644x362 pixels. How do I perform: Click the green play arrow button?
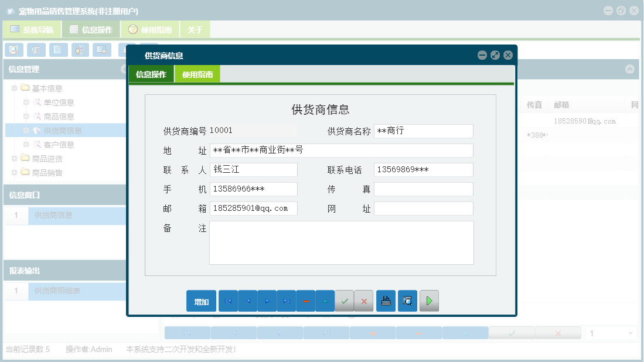429,301
